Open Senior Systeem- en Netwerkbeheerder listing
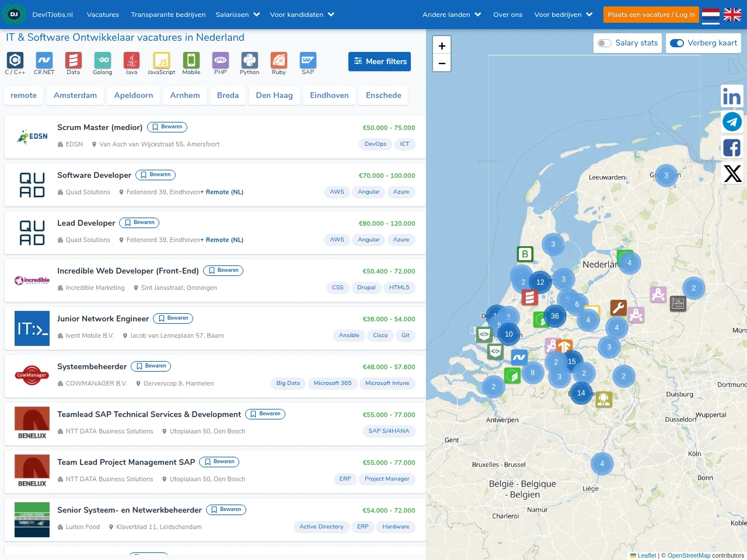Screen dimensions: 747x560 click(x=130, y=510)
